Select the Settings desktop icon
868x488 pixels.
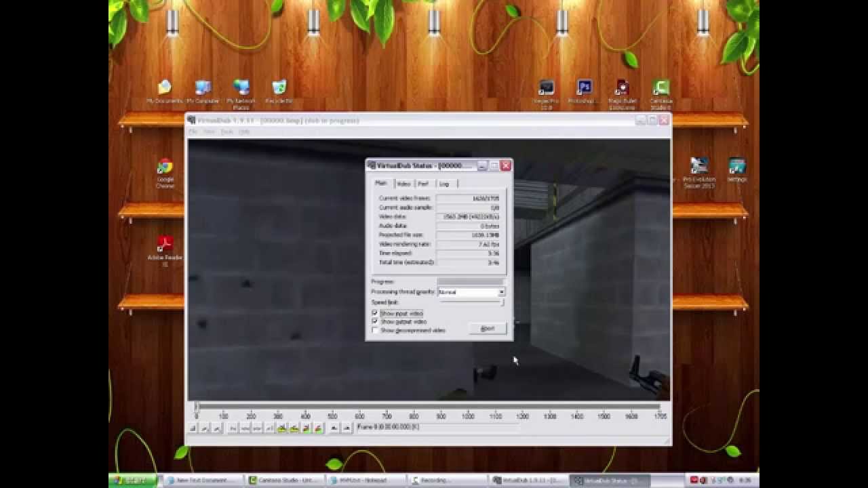(737, 170)
